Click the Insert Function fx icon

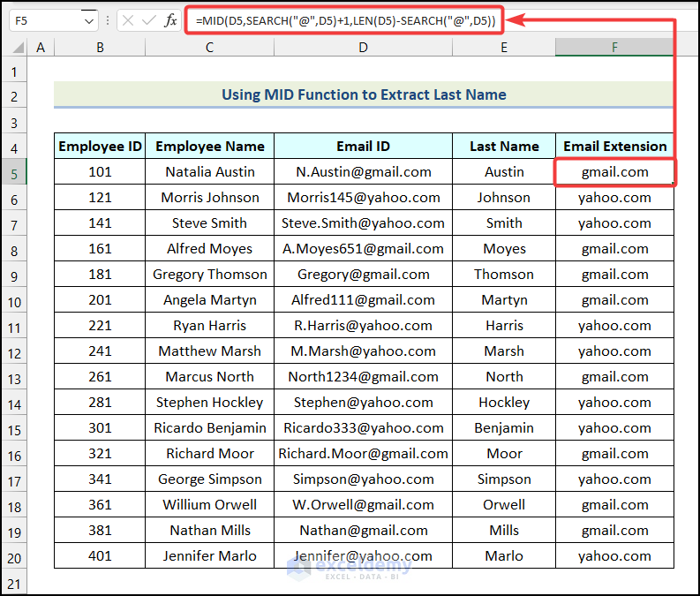[x=170, y=20]
